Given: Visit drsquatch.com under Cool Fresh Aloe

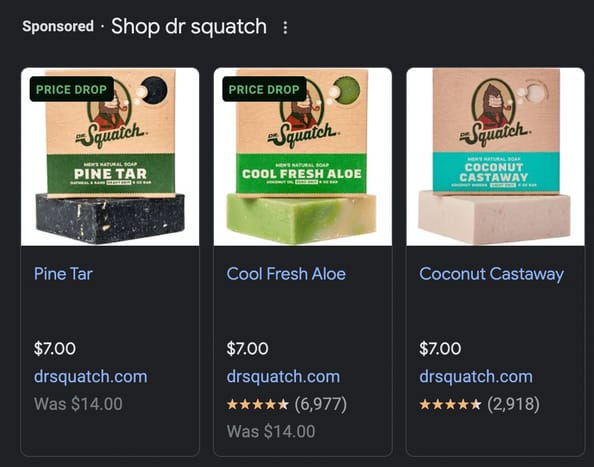Looking at the screenshot, I should click(x=283, y=377).
